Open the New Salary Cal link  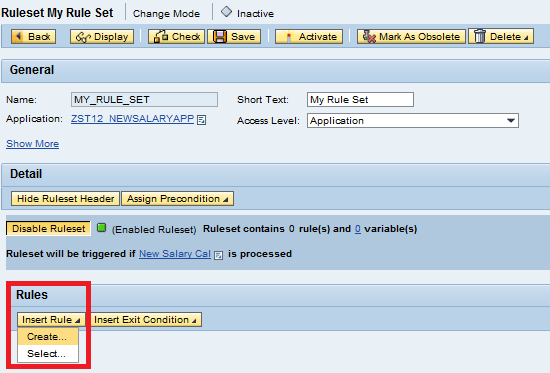(x=175, y=254)
